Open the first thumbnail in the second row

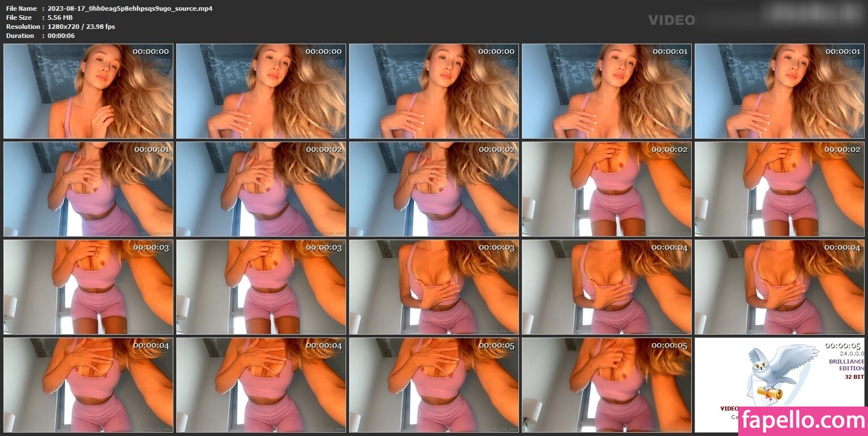pos(88,189)
